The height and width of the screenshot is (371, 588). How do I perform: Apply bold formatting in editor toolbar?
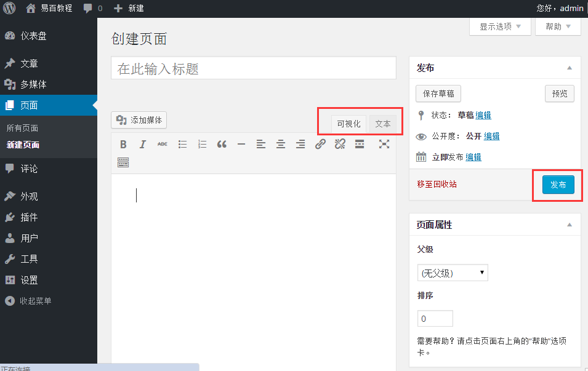click(123, 144)
